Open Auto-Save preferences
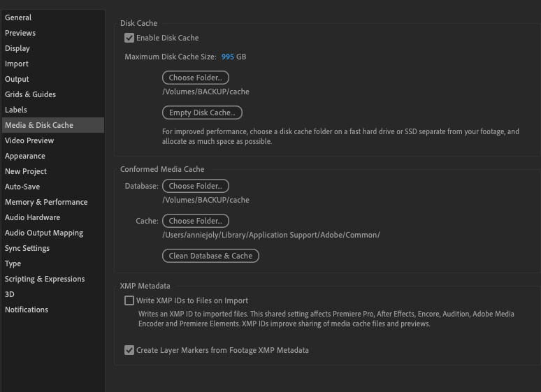The image size is (541, 392). (22, 187)
